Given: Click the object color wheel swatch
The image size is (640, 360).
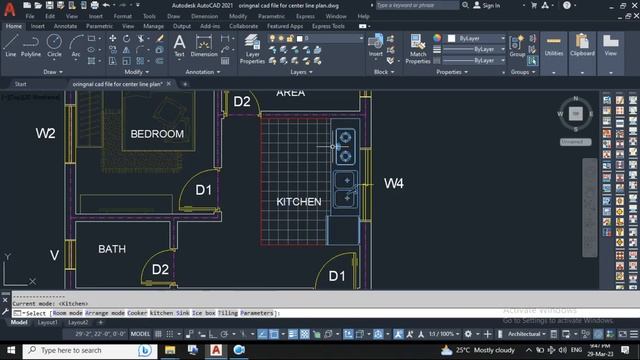Looking at the screenshot, I should pos(437,38).
